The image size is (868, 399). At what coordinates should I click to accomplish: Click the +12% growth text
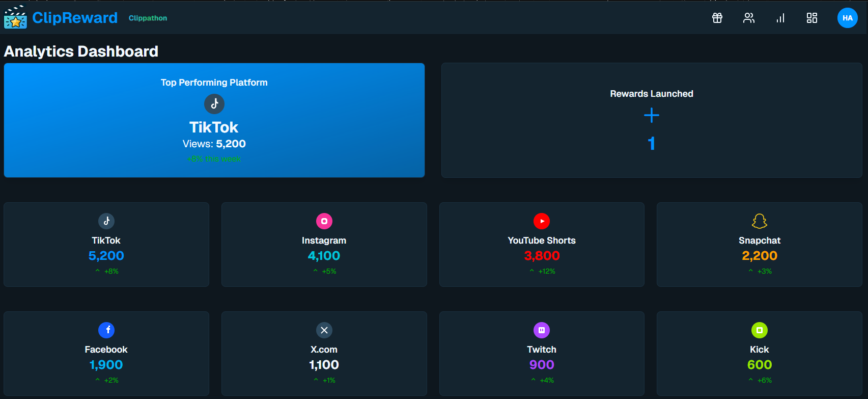[547, 271]
